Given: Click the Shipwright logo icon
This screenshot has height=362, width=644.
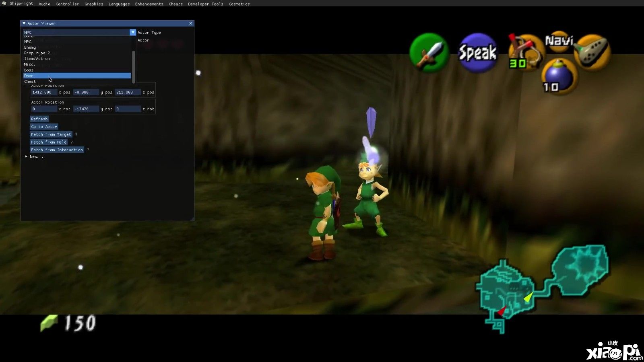Looking at the screenshot, I should point(4,3).
